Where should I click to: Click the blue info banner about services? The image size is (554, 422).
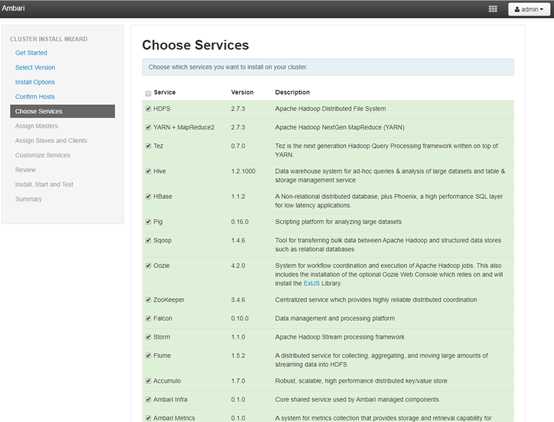click(x=328, y=67)
